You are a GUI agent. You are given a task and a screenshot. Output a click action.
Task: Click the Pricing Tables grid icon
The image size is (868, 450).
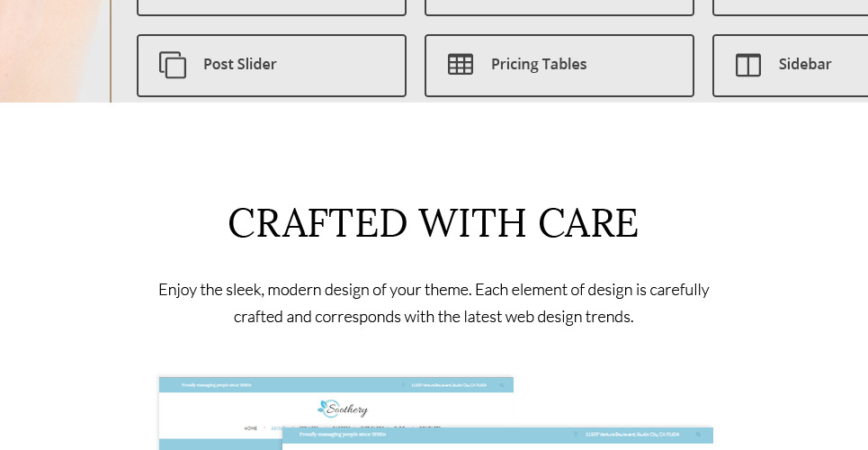click(461, 64)
